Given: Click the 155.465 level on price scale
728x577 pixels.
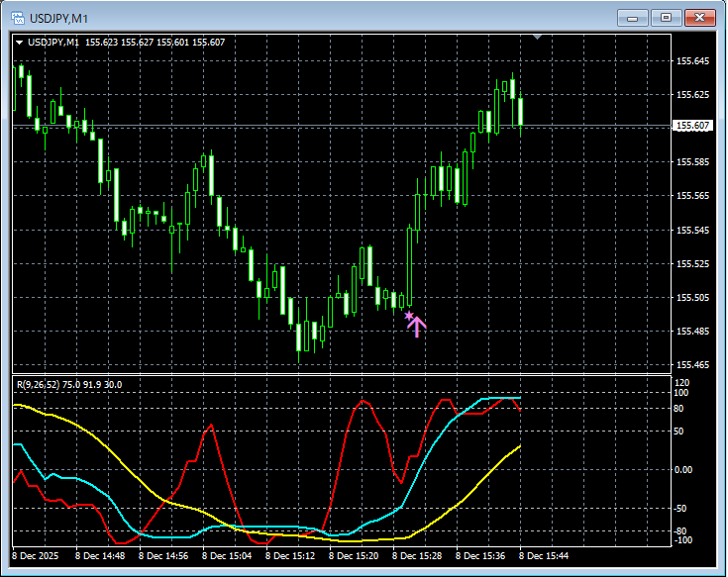Looking at the screenshot, I should point(692,365).
